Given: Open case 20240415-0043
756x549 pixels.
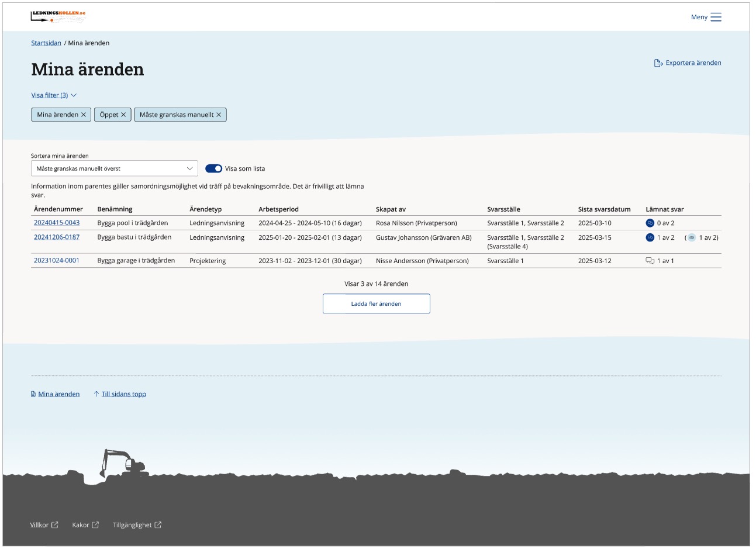Looking at the screenshot, I should tap(57, 223).
